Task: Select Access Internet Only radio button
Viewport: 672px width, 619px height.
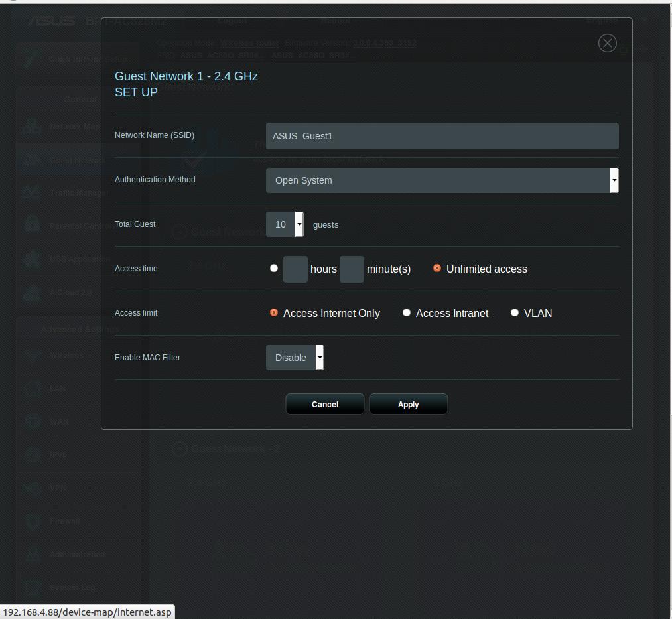Action: [x=274, y=313]
